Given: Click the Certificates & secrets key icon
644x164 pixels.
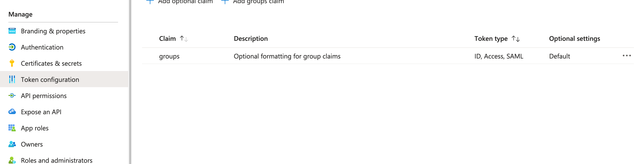Looking at the screenshot, I should click(12, 63).
